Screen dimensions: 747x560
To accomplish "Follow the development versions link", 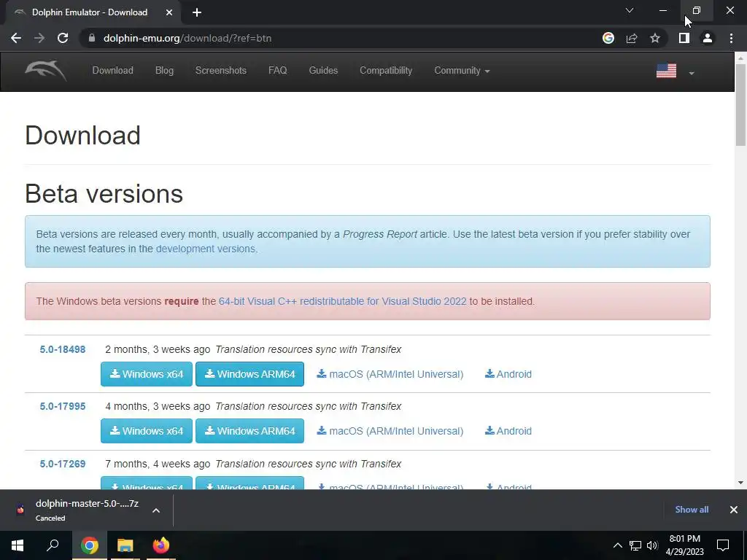I will click(205, 249).
